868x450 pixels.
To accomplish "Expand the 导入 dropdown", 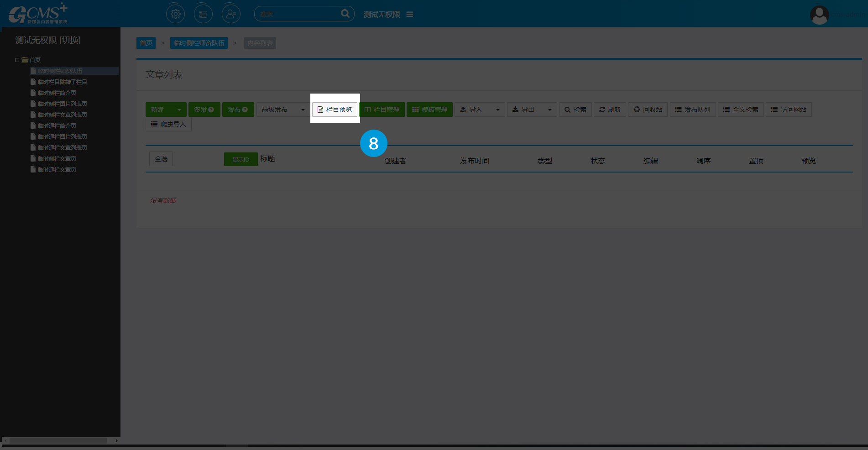I will (497, 110).
